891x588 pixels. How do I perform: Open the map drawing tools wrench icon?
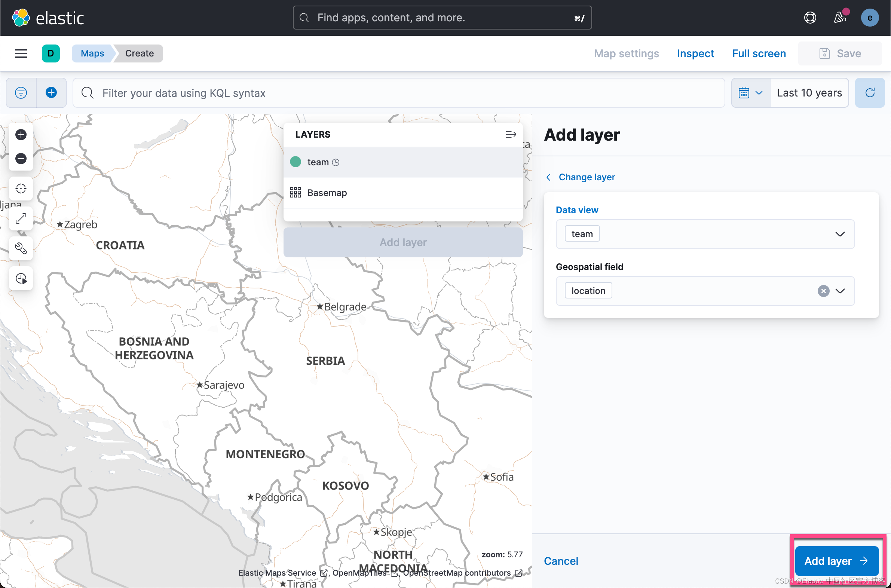[x=21, y=248]
